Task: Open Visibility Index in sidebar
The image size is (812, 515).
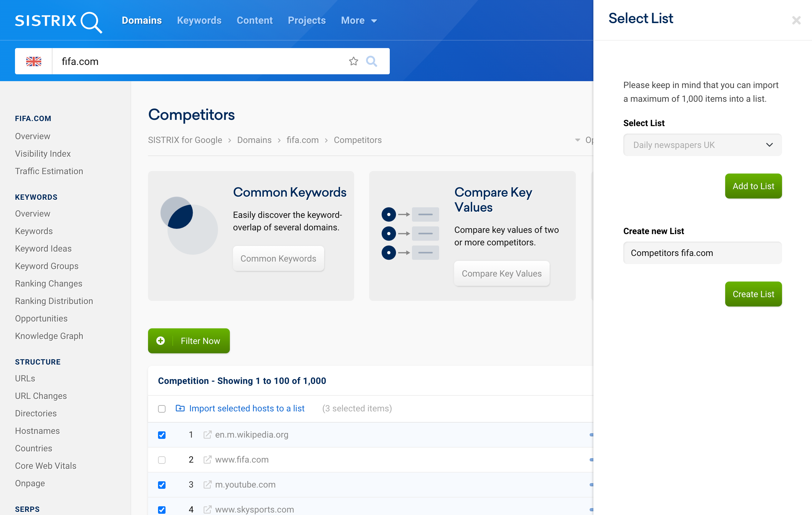Action: tap(43, 154)
